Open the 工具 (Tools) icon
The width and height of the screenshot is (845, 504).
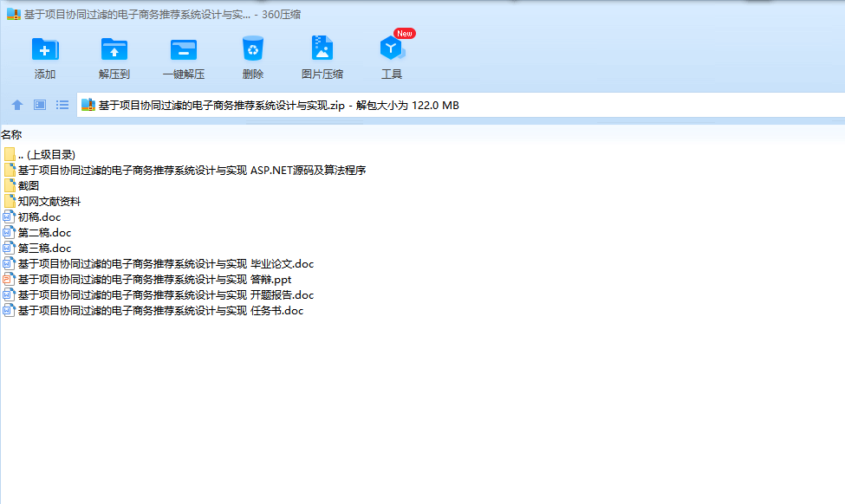point(392,48)
